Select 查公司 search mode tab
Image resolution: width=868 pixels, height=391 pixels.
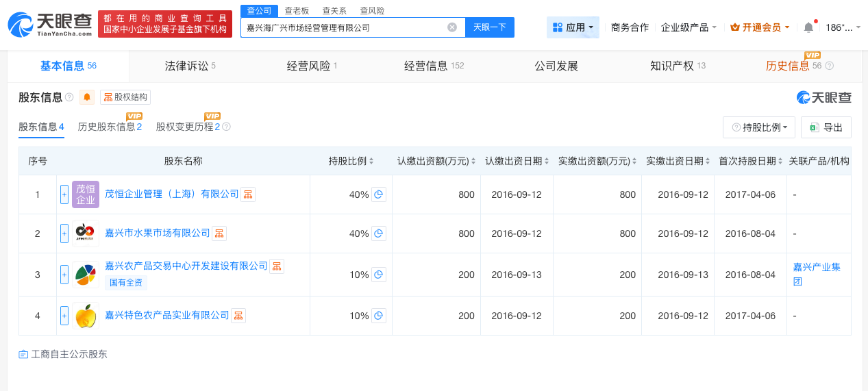(259, 10)
